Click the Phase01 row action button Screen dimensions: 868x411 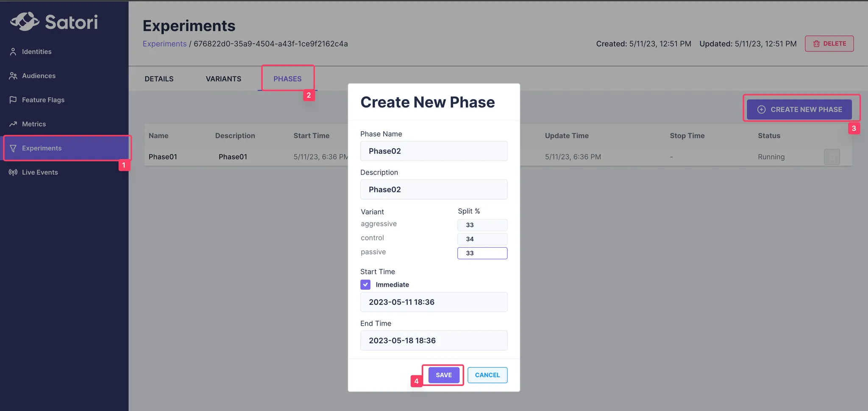tap(832, 157)
